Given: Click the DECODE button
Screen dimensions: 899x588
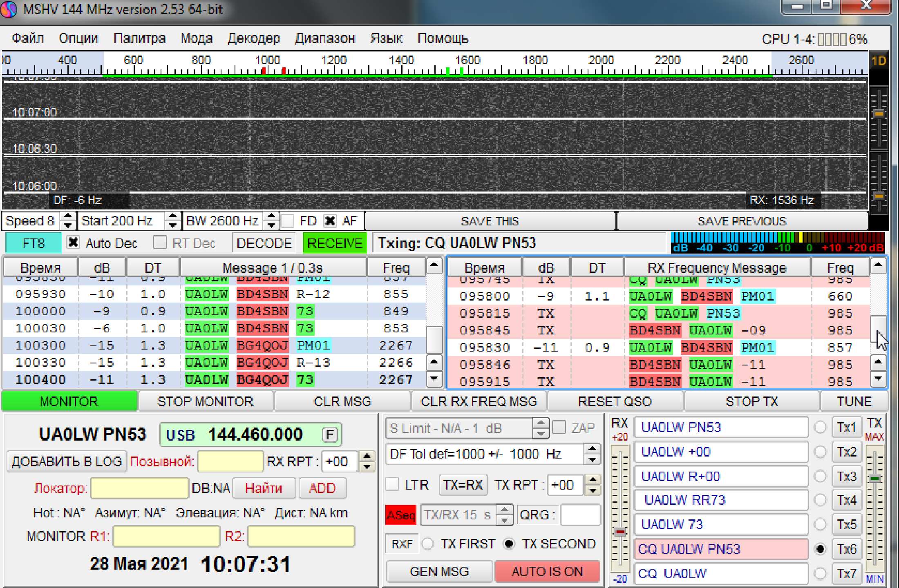Looking at the screenshot, I should pyautogui.click(x=264, y=243).
